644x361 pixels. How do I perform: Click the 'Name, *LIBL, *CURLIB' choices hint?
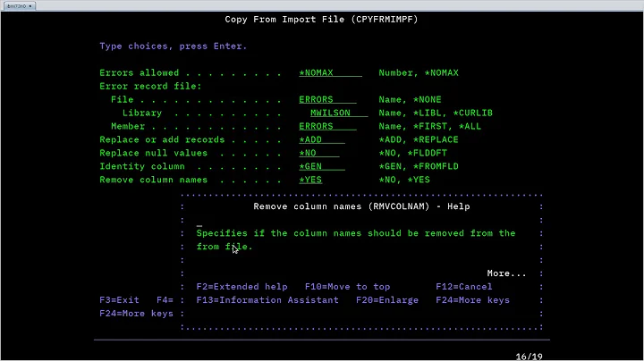tap(436, 113)
